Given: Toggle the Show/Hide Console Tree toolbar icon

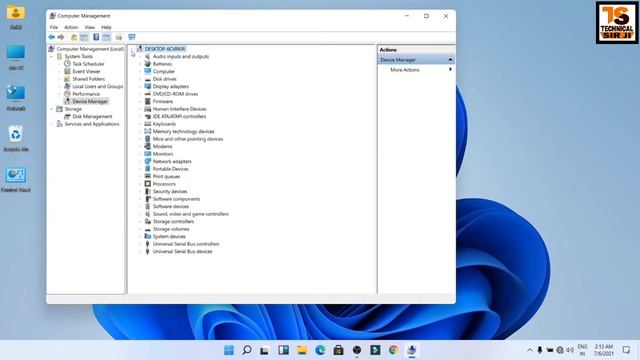Looking at the screenshot, I should click(84, 37).
